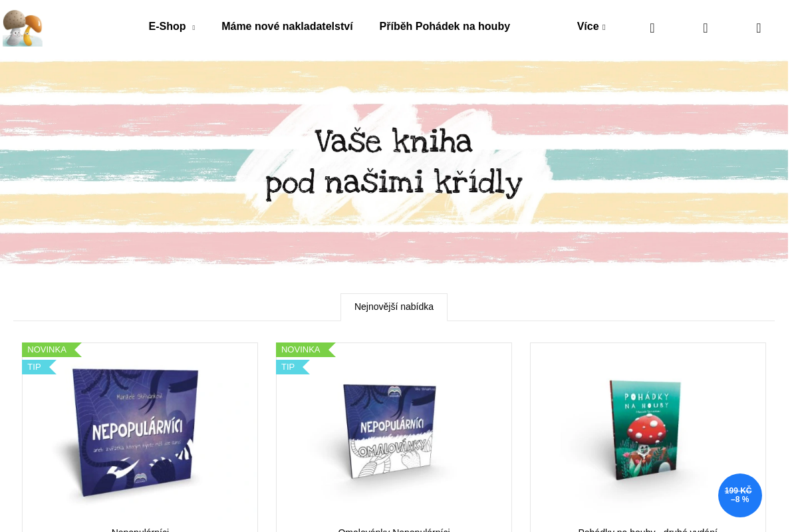The width and height of the screenshot is (798, 532).
Task: Expand the Více dropdown menu
Action: pyautogui.click(x=591, y=27)
